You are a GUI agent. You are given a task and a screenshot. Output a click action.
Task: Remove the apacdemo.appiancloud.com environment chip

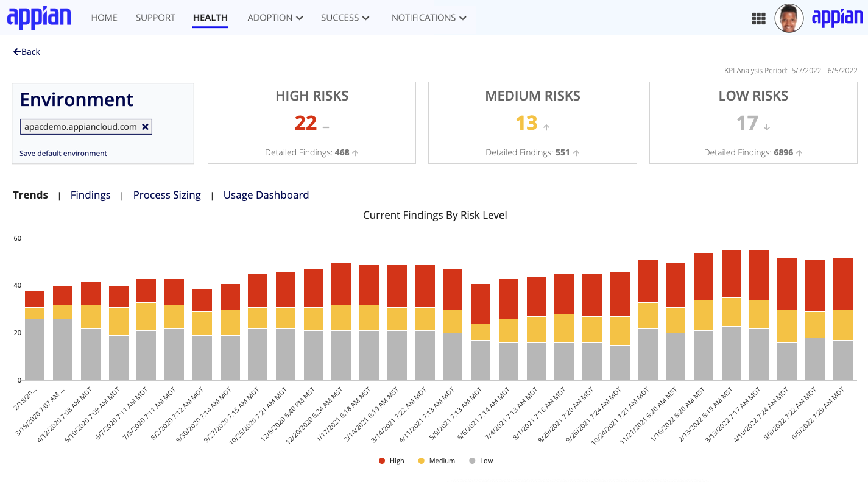pyautogui.click(x=145, y=127)
